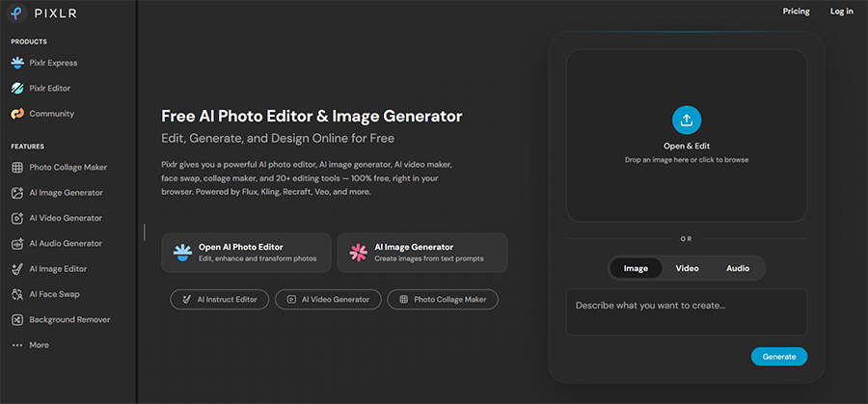868x404 pixels.
Task: Go to the Community page
Action: click(x=51, y=114)
